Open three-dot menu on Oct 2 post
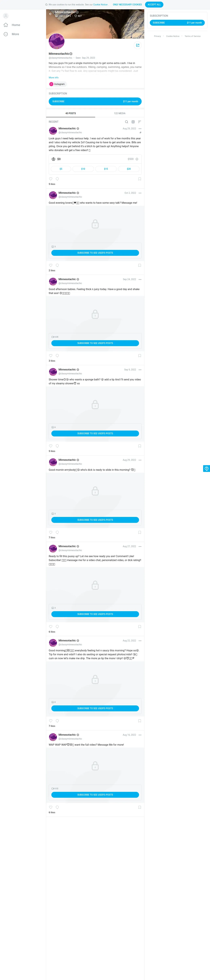Screen dimensions: 210x980 click(x=140, y=193)
